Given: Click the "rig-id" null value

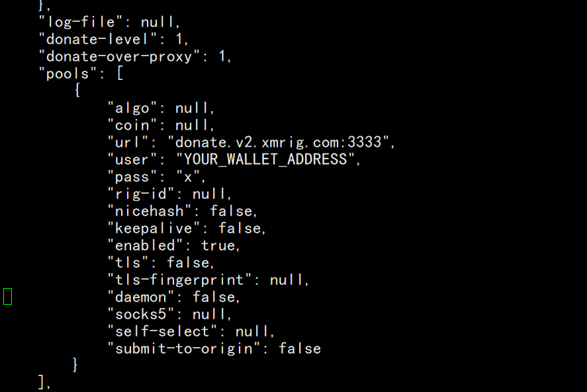Looking at the screenshot, I should point(209,194).
